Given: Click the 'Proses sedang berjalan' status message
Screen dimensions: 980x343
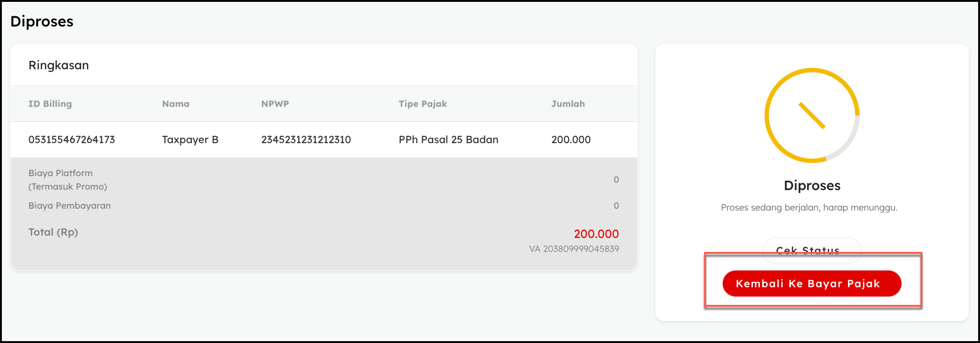Looking at the screenshot, I should point(809,207).
